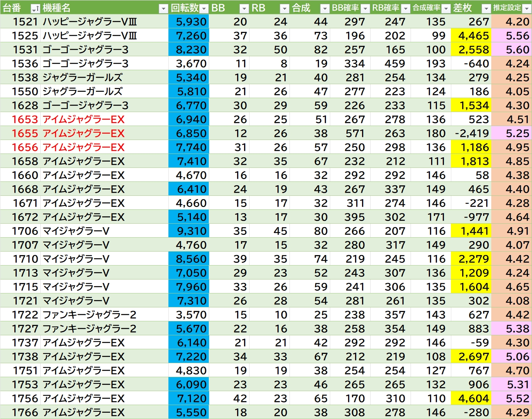Select spin count cell 5,550

pyautogui.click(x=189, y=412)
